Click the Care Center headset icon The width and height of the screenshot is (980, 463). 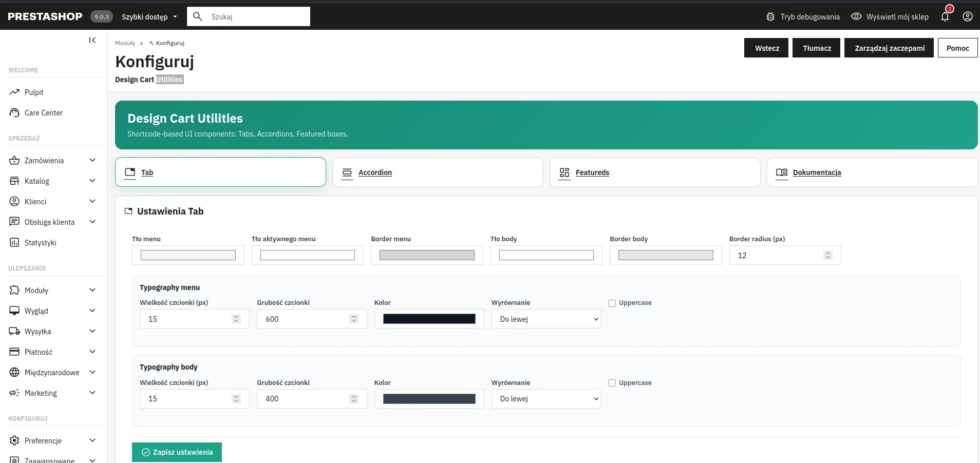(14, 113)
